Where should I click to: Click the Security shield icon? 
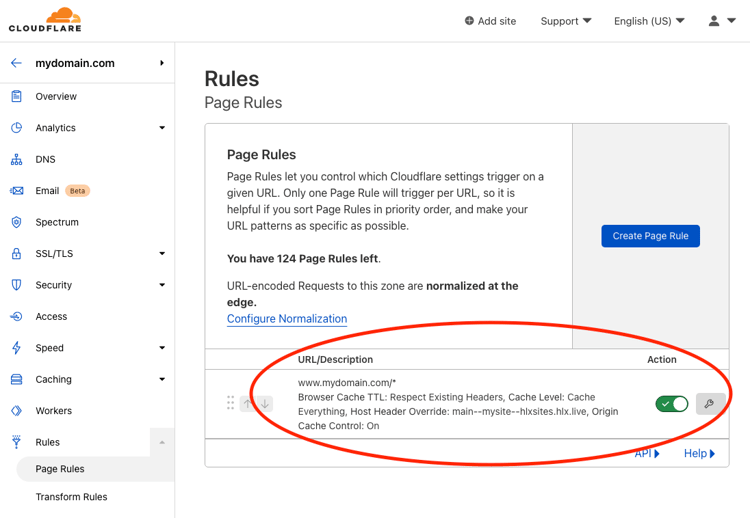[x=16, y=285]
